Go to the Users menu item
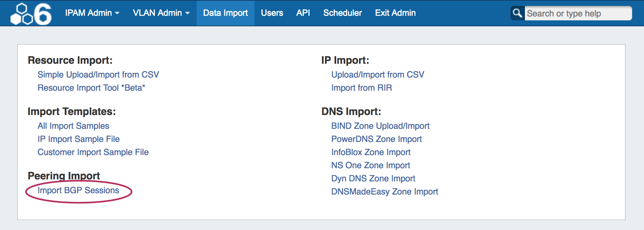The width and height of the screenshot is (644, 230). pyautogui.click(x=272, y=13)
